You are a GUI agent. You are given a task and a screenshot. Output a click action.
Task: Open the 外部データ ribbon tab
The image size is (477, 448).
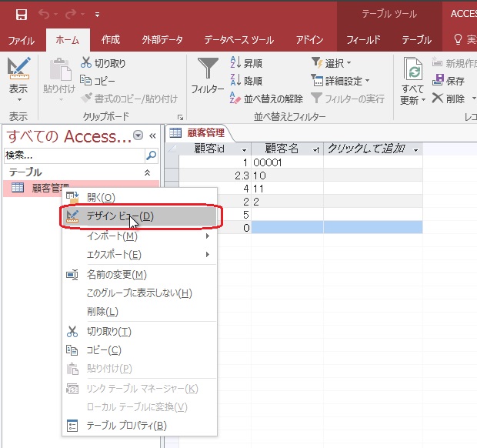point(162,39)
